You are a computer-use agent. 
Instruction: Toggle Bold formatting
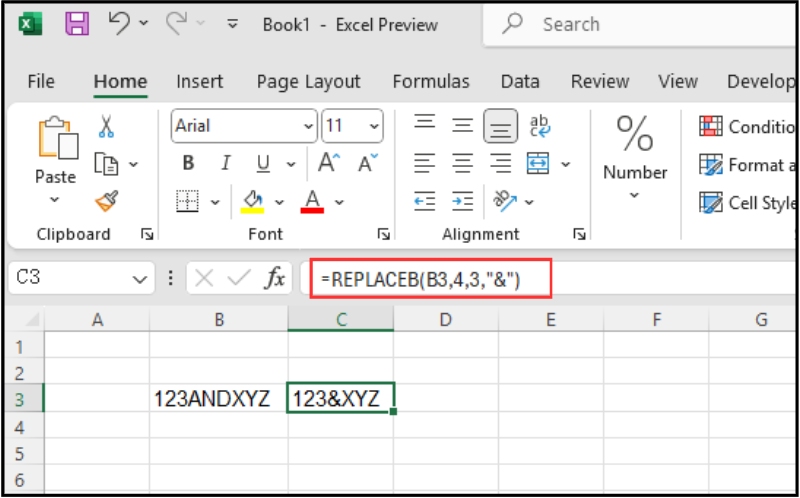point(188,164)
